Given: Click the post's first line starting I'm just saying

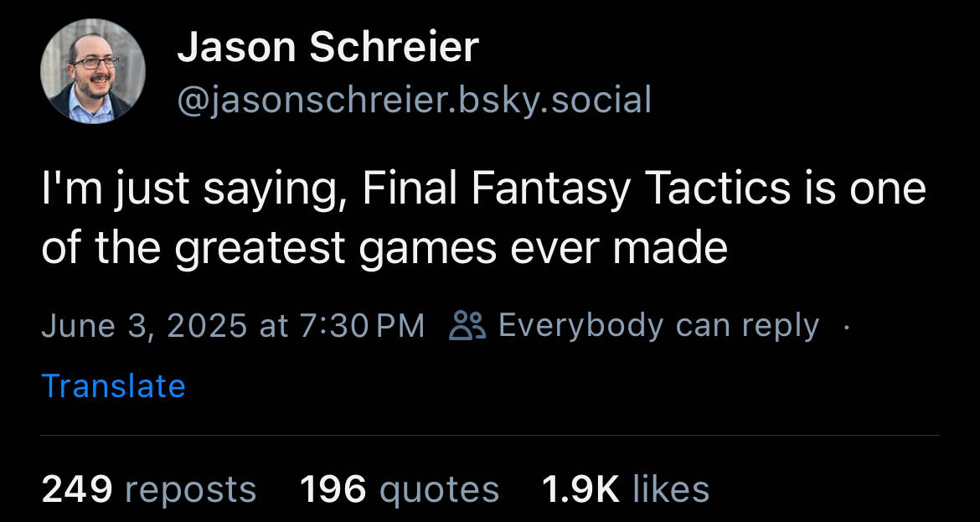Looking at the screenshot, I should 484,189.
